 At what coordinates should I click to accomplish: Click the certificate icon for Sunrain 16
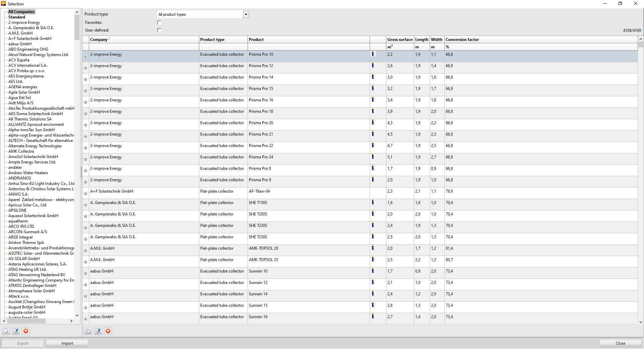373,316
